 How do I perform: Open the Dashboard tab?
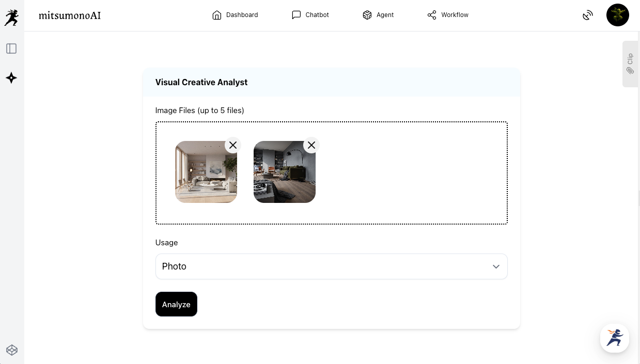[x=242, y=15]
